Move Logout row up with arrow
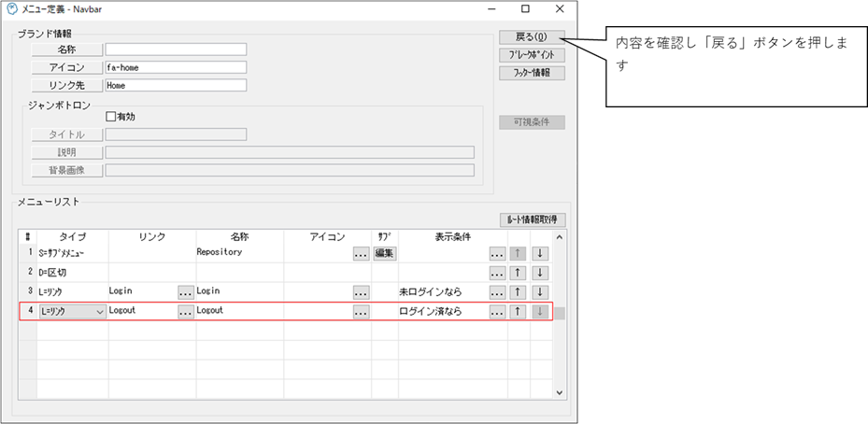The image size is (868, 424). point(519,312)
